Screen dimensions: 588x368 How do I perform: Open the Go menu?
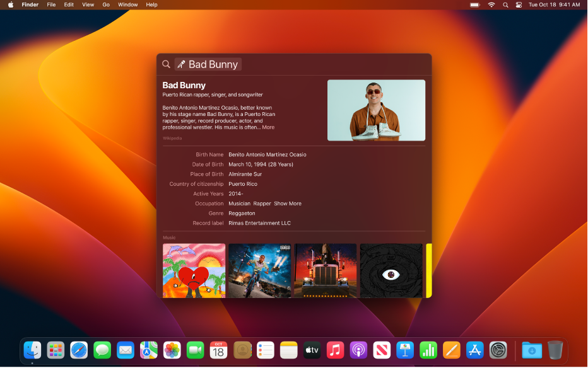point(105,4)
